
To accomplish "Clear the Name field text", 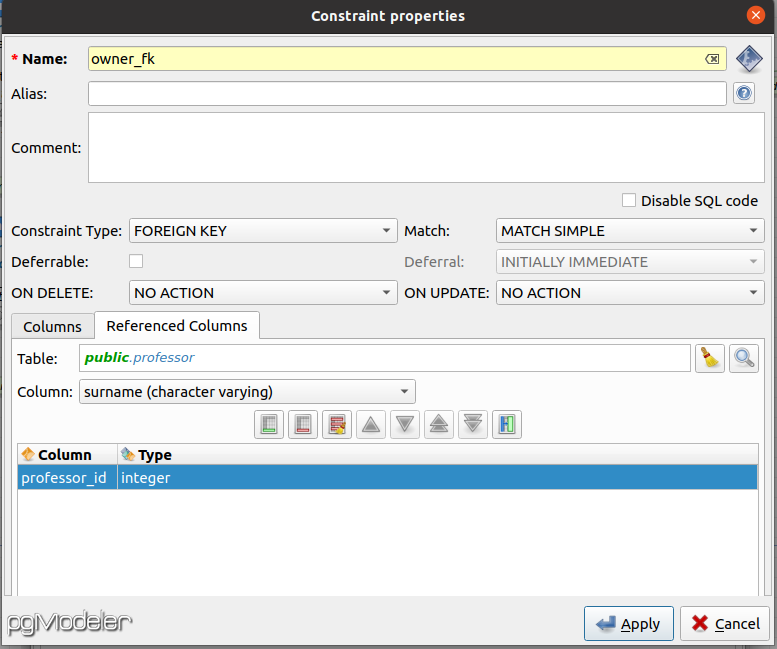I will coord(712,59).
